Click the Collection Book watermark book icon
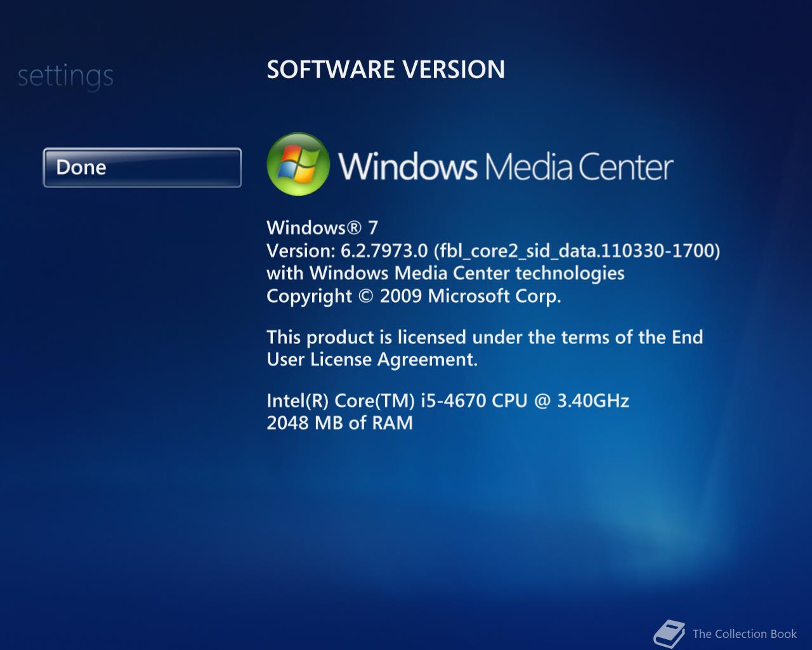812x650 pixels. [x=669, y=633]
